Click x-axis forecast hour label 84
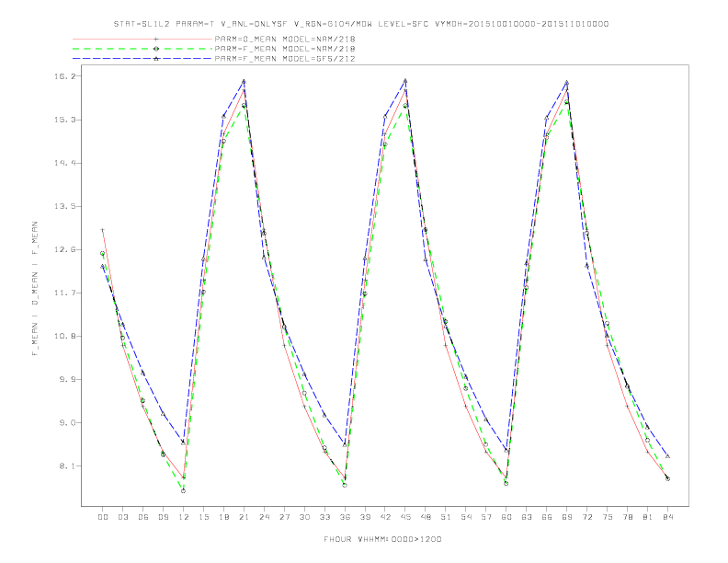 click(667, 517)
